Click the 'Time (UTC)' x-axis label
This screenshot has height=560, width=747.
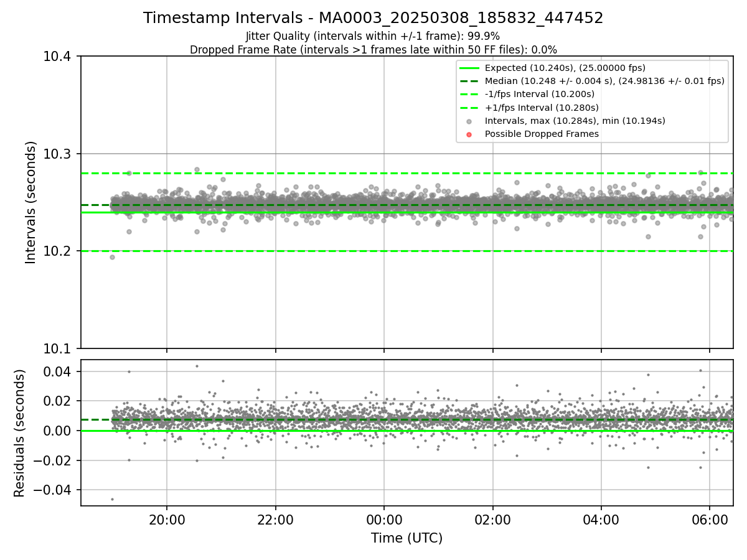406,538
